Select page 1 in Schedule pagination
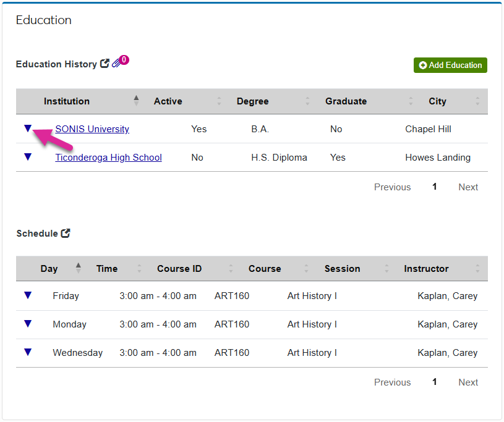 pos(434,382)
